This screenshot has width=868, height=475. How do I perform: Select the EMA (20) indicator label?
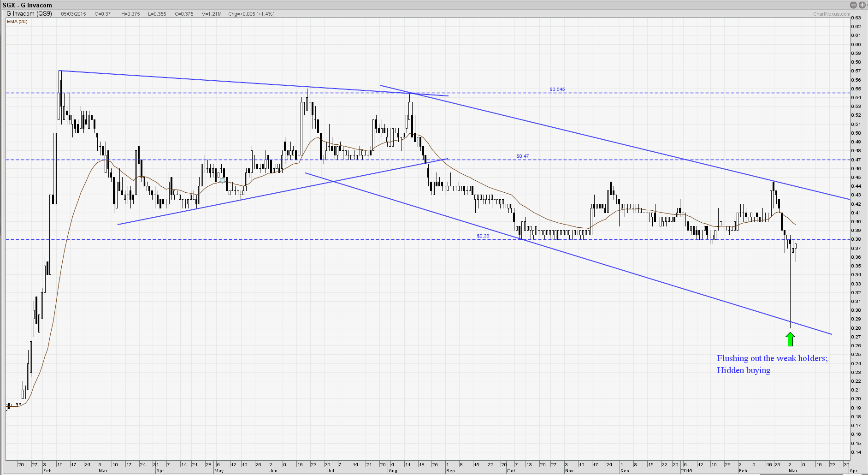tap(17, 22)
